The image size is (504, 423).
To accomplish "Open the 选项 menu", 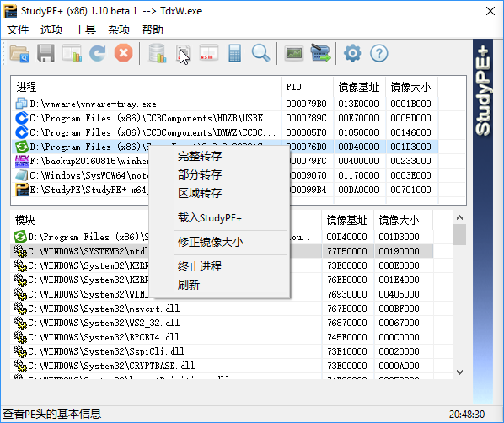I will tap(51, 29).
